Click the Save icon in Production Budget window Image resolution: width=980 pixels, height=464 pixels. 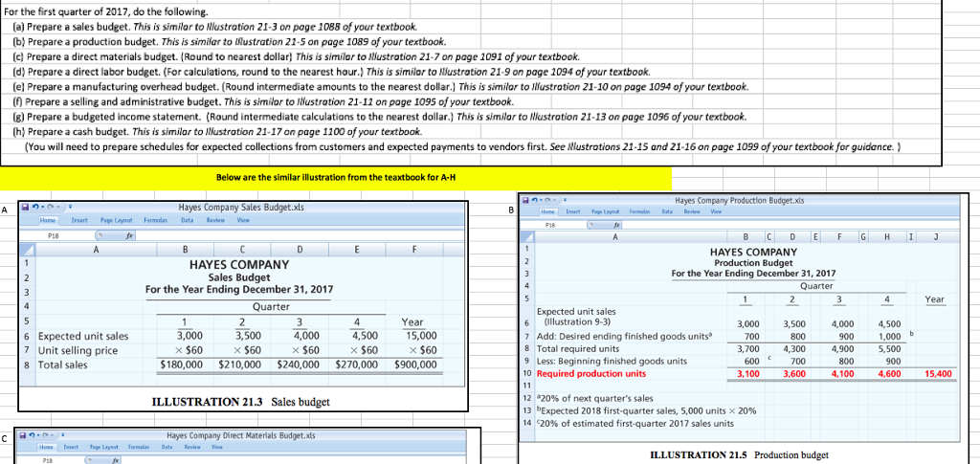525,201
